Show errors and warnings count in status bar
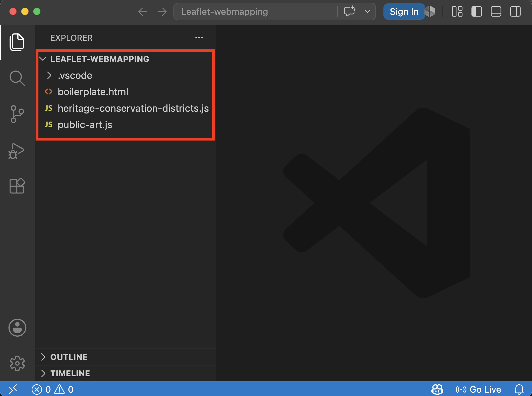Screen dimensions: 532x396 [x=53, y=389]
